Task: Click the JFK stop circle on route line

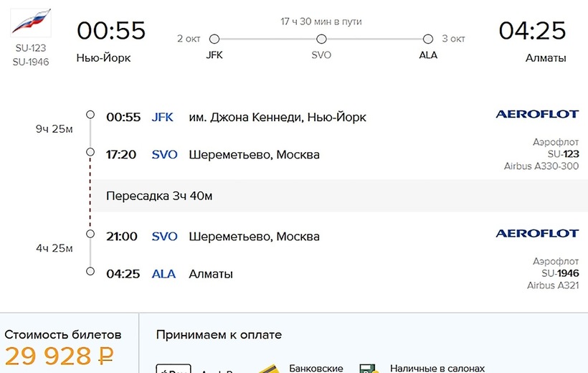Action: click(214, 39)
